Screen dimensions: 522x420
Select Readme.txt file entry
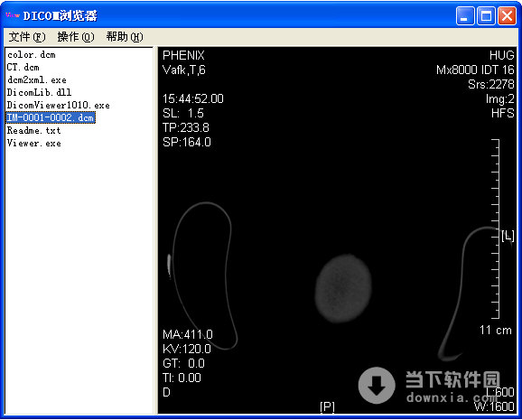coord(33,130)
